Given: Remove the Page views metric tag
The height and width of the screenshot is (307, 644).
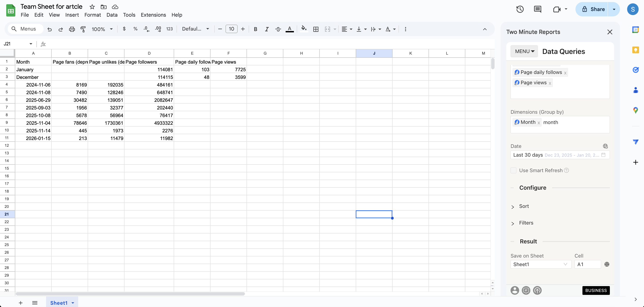Looking at the screenshot, I should tap(550, 83).
